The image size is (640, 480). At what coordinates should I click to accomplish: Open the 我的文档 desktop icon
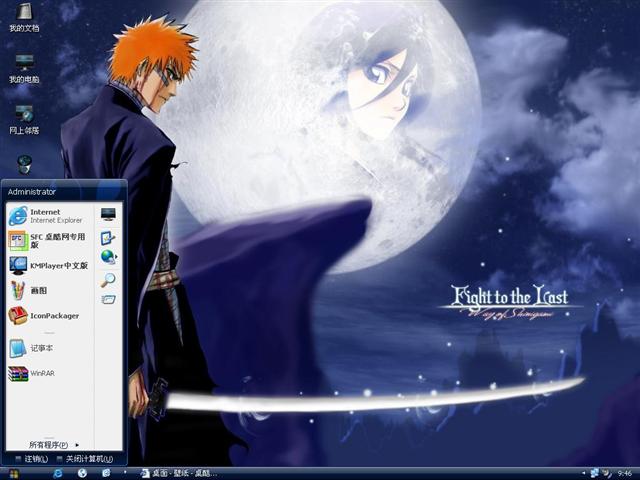pos(24,18)
